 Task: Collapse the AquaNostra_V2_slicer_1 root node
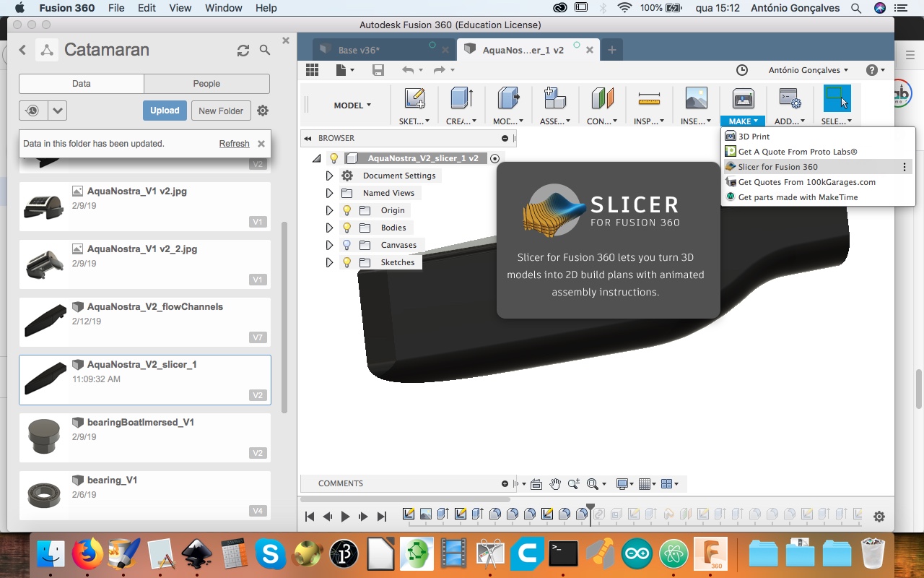click(317, 158)
